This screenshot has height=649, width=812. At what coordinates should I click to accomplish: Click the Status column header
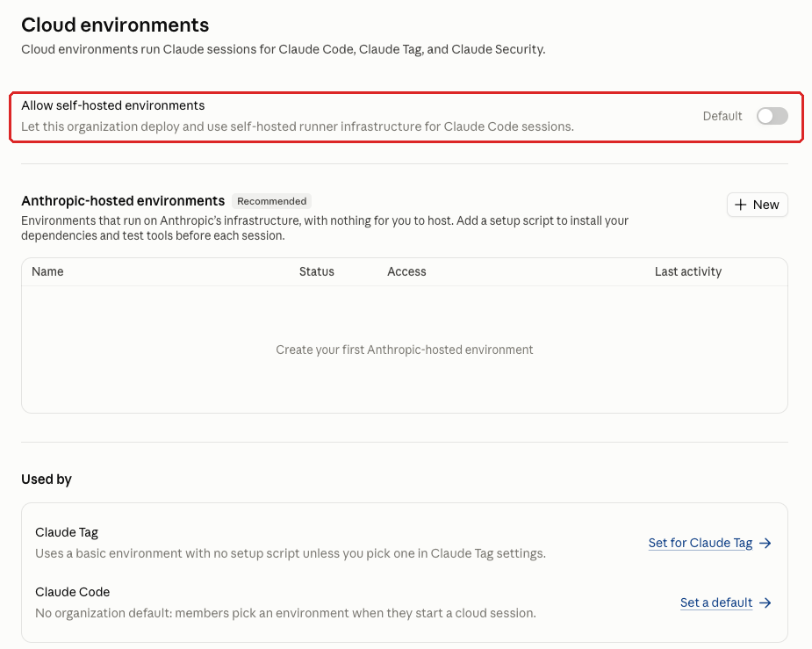(316, 271)
